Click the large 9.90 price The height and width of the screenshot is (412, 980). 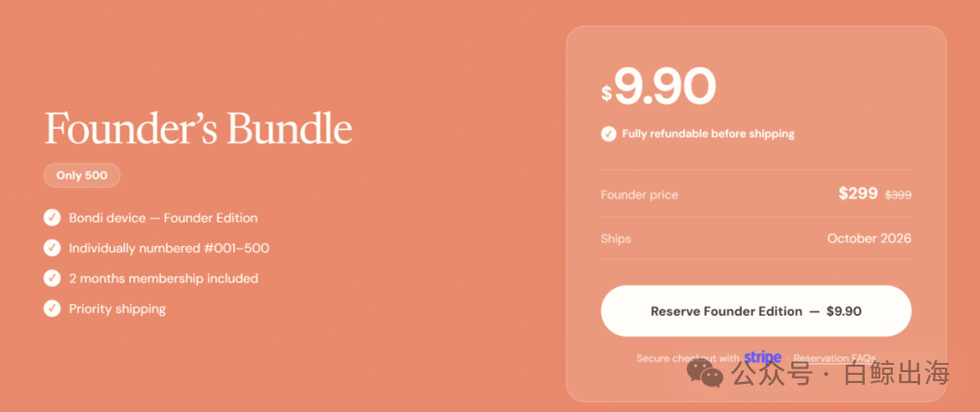tap(665, 86)
